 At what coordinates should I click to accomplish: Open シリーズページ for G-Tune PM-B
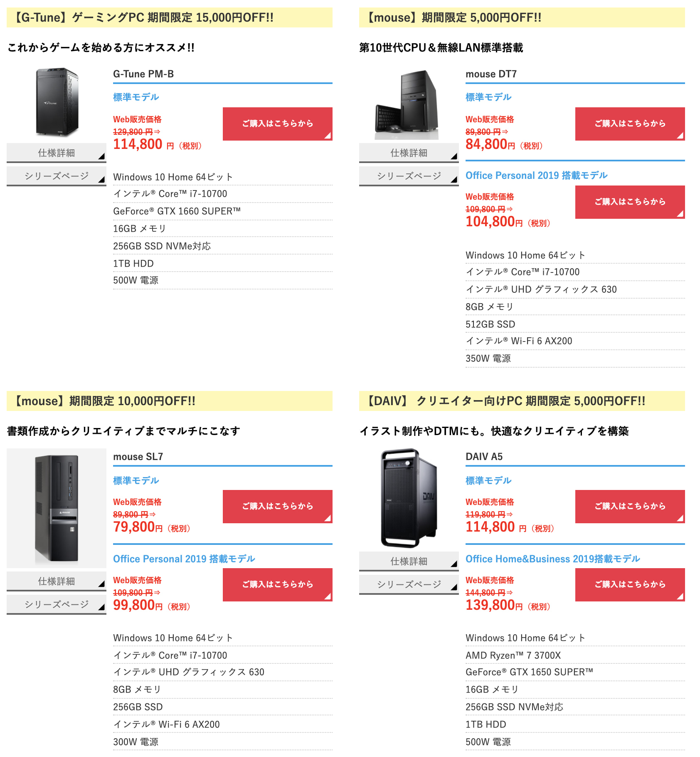click(57, 176)
